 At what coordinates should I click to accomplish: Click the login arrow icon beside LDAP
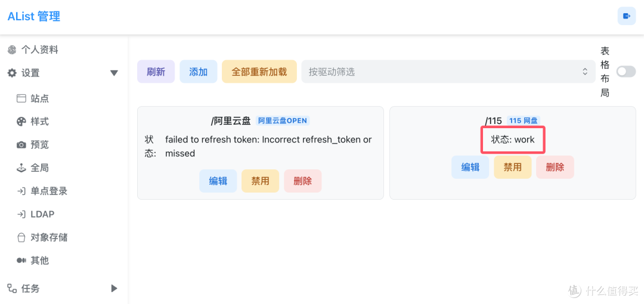click(x=21, y=214)
